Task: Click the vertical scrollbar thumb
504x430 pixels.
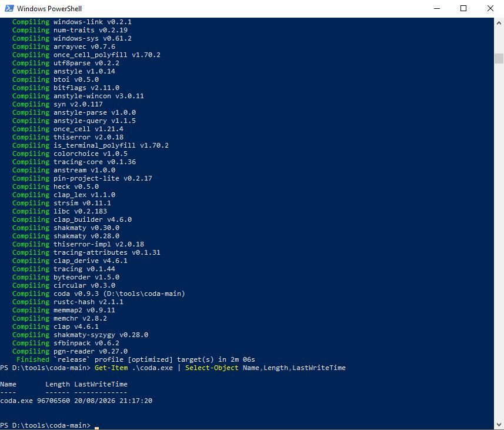Action: click(499, 59)
